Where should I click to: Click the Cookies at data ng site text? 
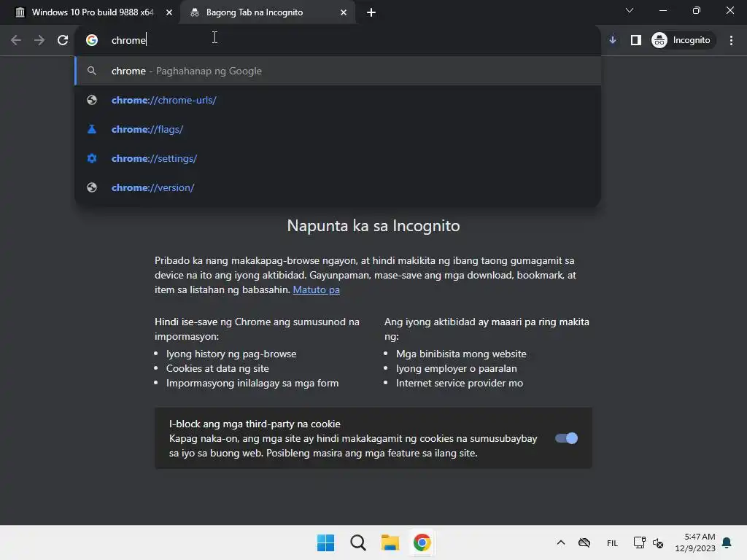pos(217,368)
